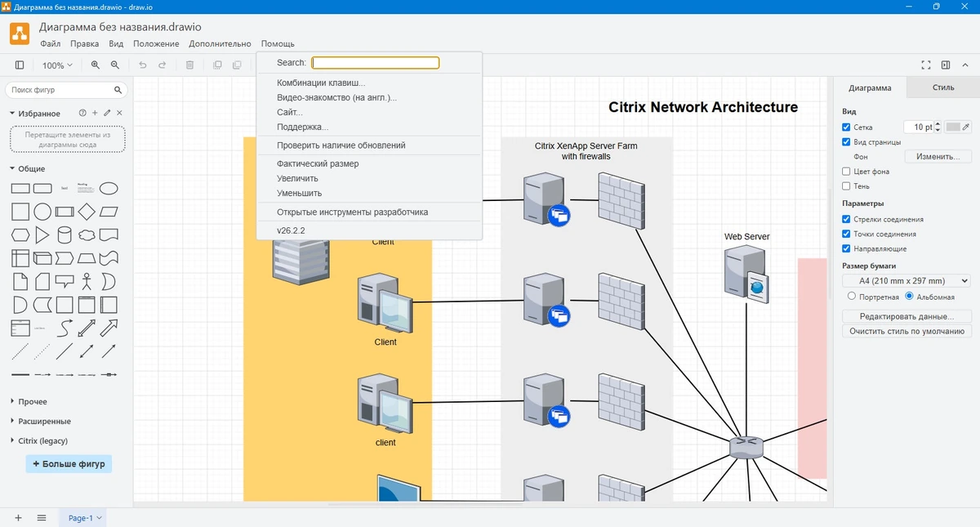This screenshot has height=527, width=980.
Task: Select the Портретная radio button
Action: [852, 297]
